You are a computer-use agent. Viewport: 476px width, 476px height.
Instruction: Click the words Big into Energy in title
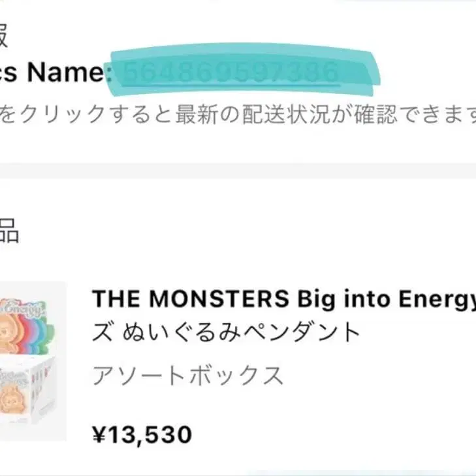[385, 300]
